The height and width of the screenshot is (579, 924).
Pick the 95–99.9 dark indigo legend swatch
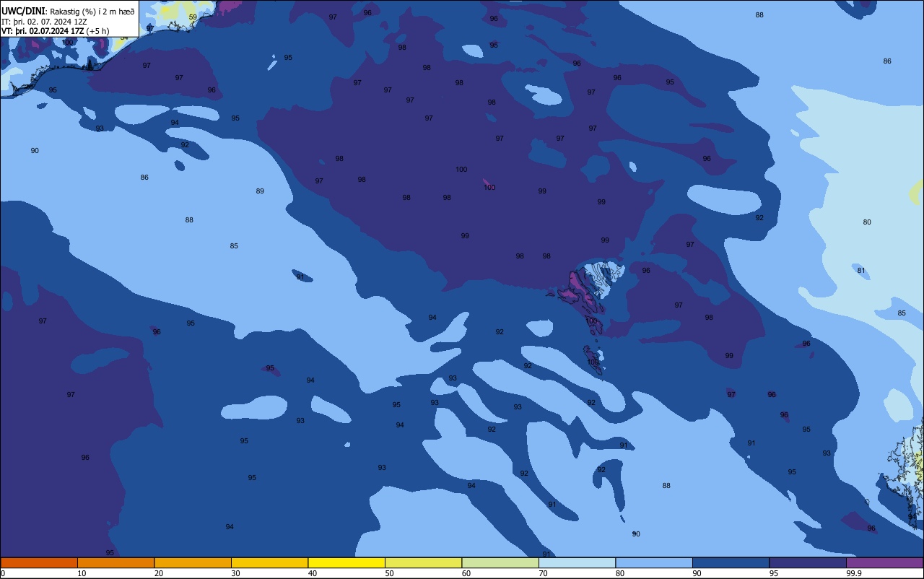point(808,562)
